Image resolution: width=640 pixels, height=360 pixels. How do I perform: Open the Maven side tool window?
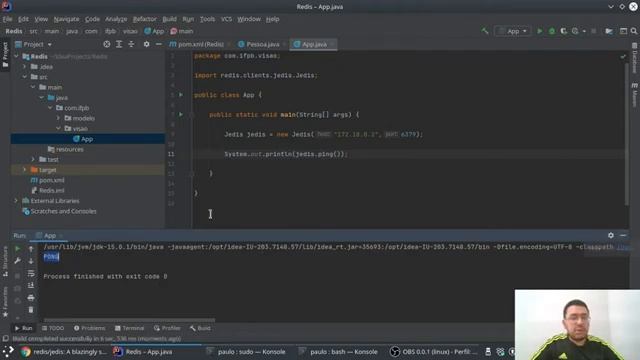coord(635,95)
